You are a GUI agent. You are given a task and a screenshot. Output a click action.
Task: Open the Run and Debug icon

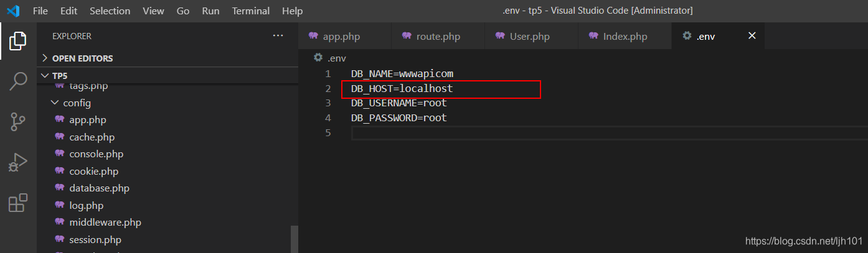(18, 162)
